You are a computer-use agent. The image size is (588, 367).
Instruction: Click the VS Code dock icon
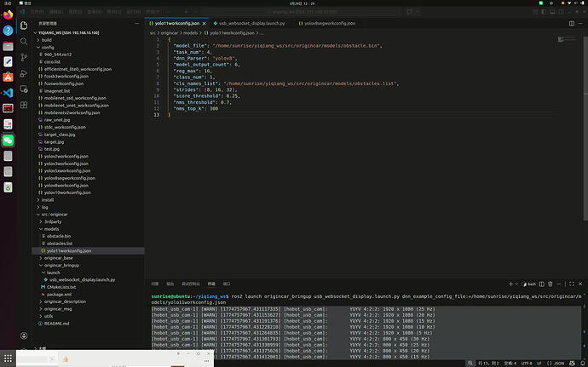(8, 93)
